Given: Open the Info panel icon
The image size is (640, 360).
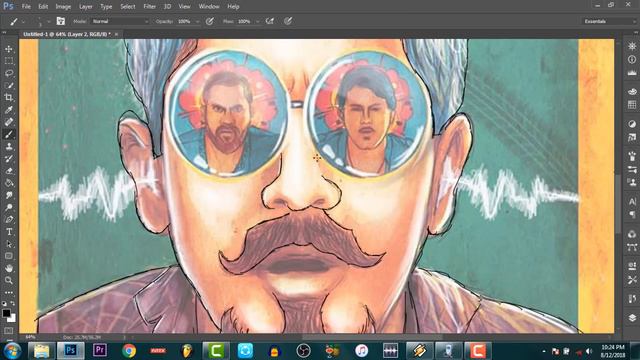Looking at the screenshot, I should 632,60.
